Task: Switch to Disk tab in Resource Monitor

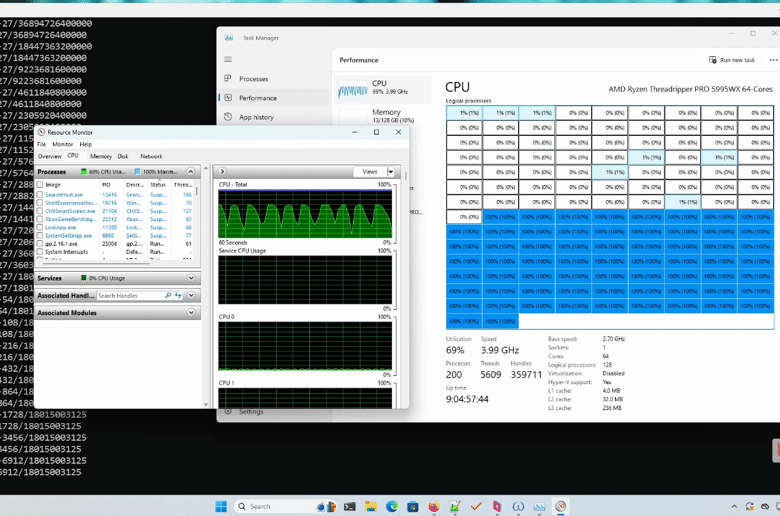Action: (x=123, y=156)
